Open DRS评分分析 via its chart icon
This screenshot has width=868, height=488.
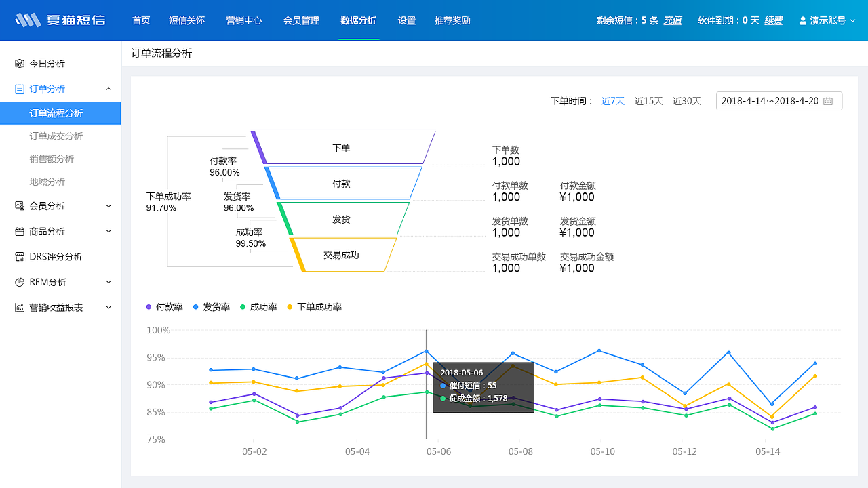[20, 256]
